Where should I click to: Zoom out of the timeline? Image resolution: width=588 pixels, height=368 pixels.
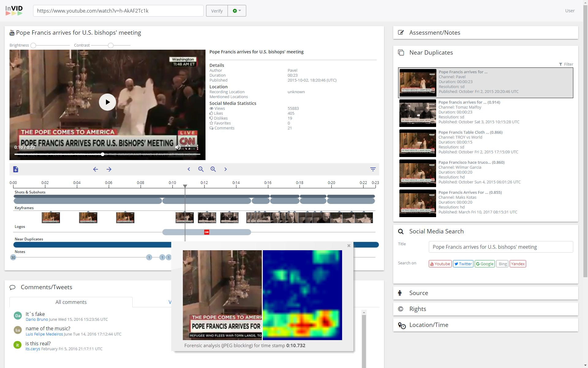[201, 169]
